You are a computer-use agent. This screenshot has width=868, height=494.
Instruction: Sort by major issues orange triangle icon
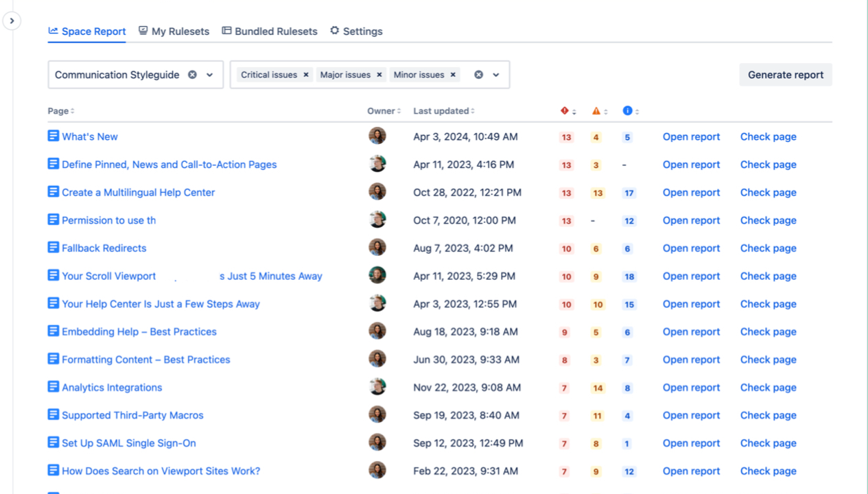pyautogui.click(x=596, y=111)
